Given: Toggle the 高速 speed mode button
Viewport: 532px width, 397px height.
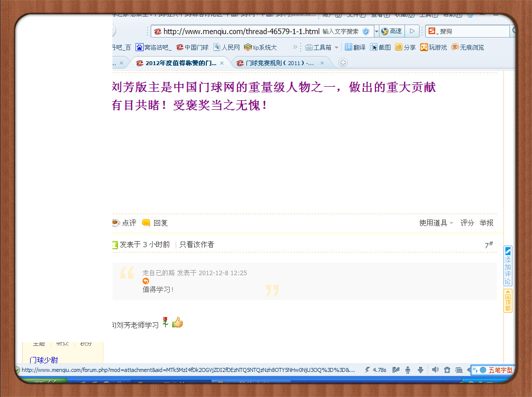Looking at the screenshot, I should (x=391, y=31).
